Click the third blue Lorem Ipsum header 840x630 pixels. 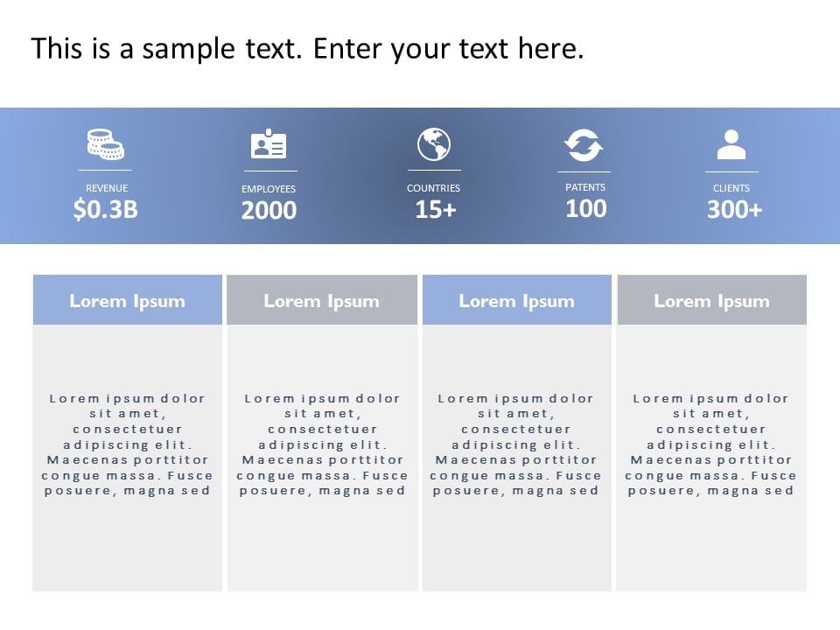point(517,301)
